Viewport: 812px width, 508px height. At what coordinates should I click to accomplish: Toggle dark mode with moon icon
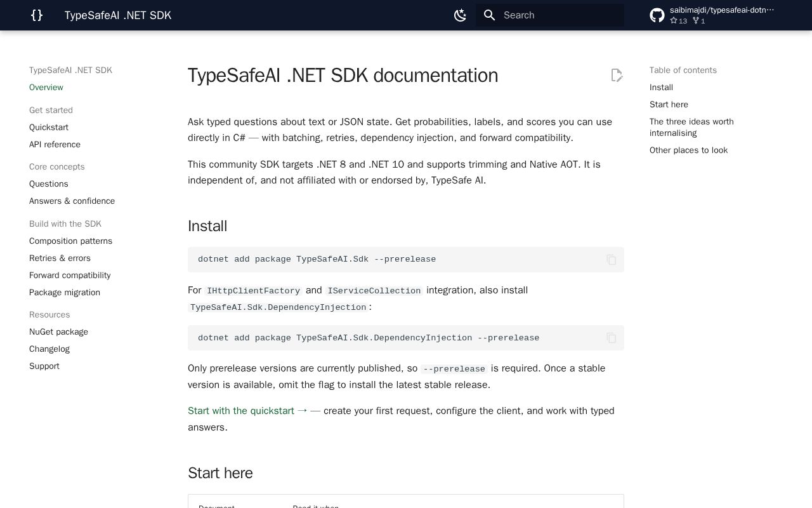click(x=461, y=15)
